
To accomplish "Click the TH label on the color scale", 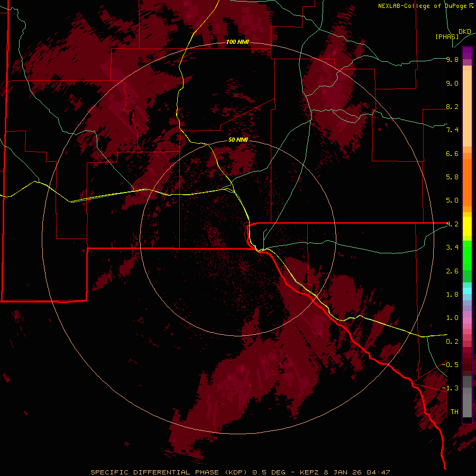I will (454, 412).
